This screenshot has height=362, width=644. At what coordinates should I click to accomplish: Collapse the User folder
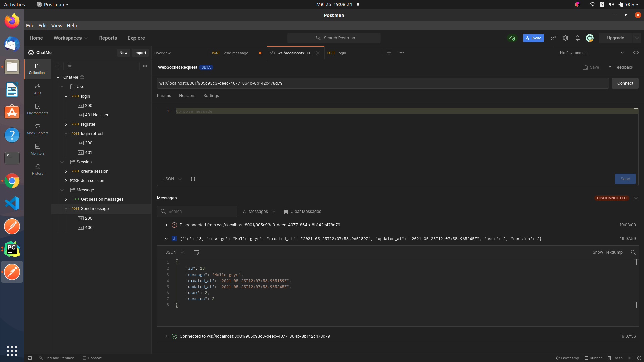[62, 87]
